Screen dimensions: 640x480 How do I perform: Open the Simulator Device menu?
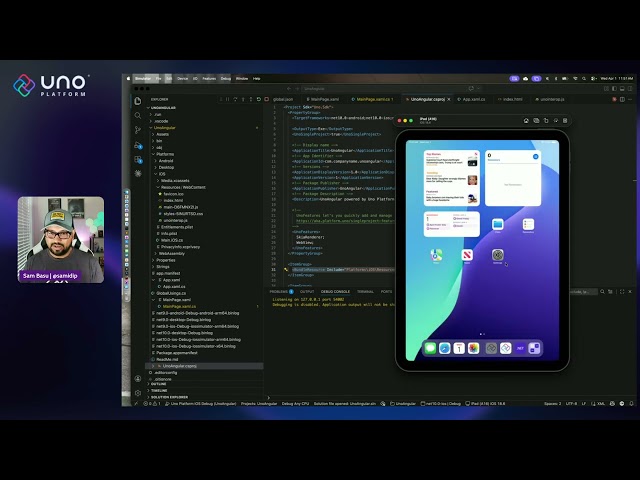point(182,78)
